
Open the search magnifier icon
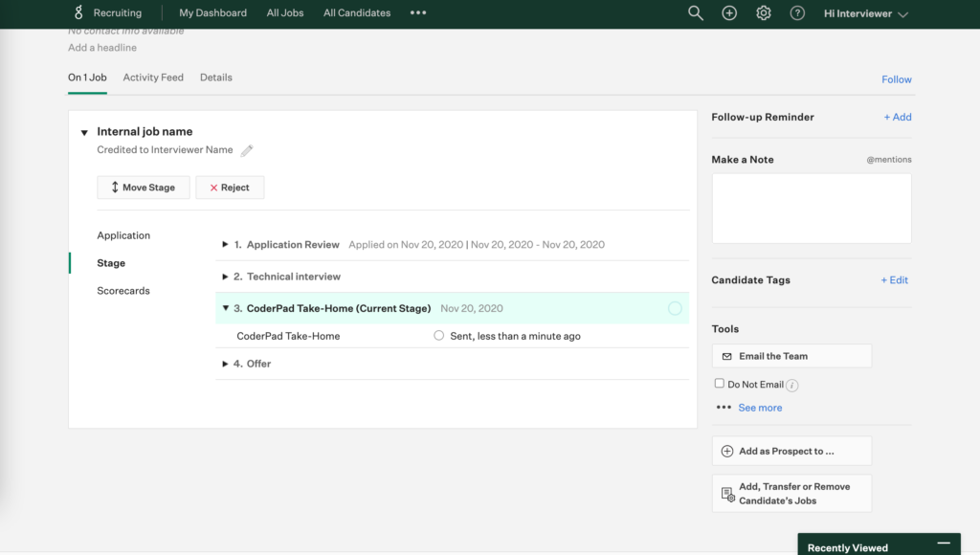point(696,12)
